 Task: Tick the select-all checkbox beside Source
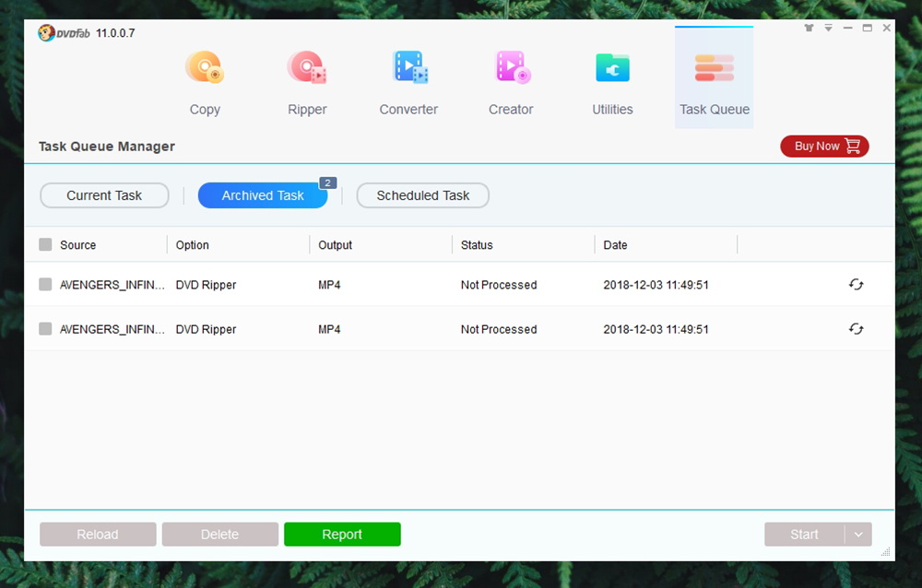(x=45, y=244)
